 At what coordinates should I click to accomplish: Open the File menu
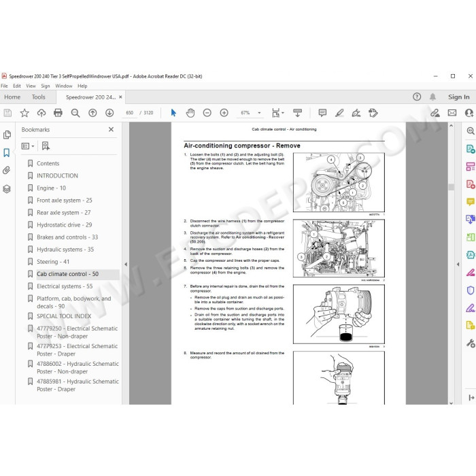[4, 86]
